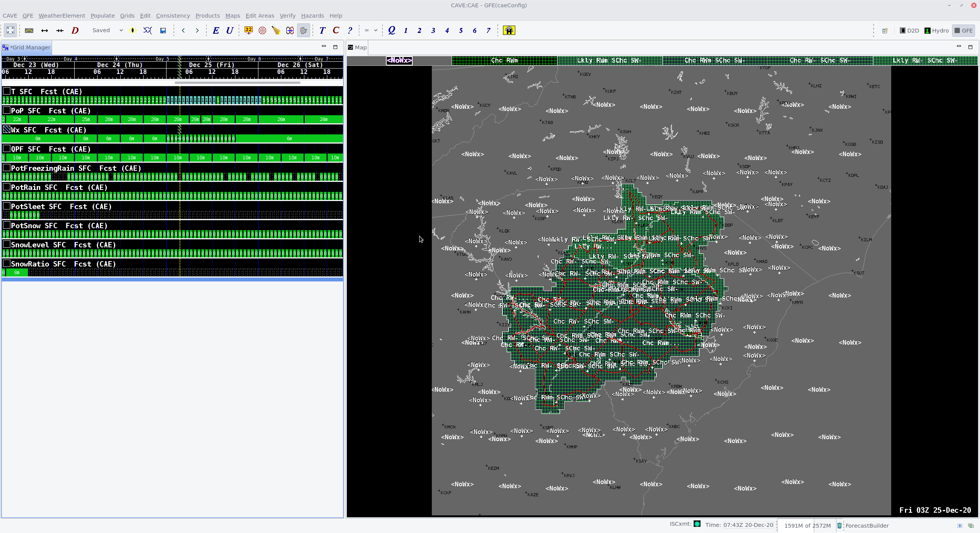Viewport: 980px width, 533px height.
Task: Click the first Lkly RWm SChc SW- legend swatch
Action: tap(609, 60)
